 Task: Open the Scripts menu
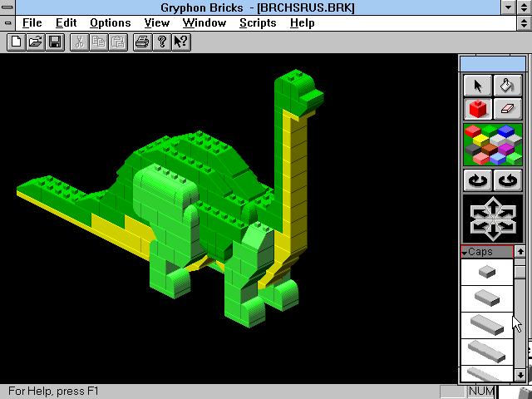click(x=258, y=23)
